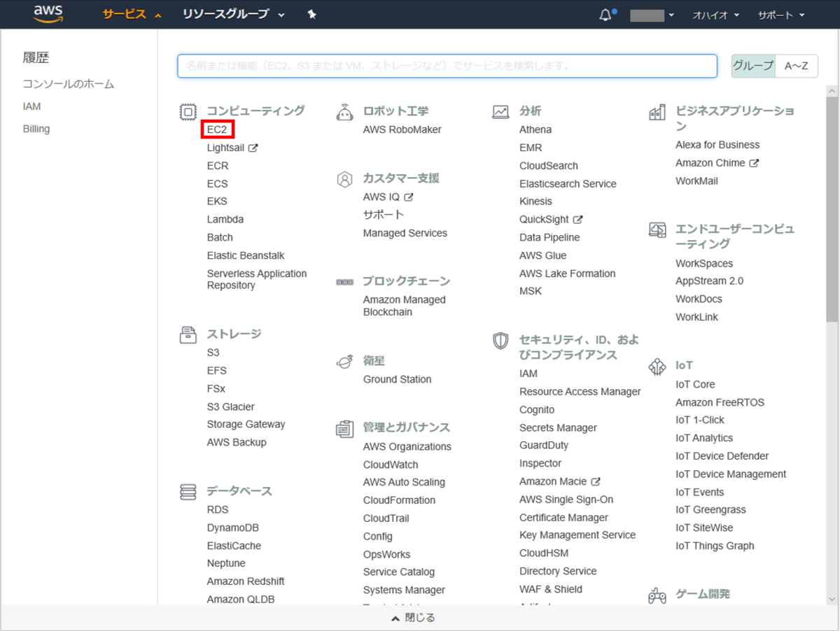Click the 分析 chart icon
This screenshot has height=631, width=840.
pos(500,111)
